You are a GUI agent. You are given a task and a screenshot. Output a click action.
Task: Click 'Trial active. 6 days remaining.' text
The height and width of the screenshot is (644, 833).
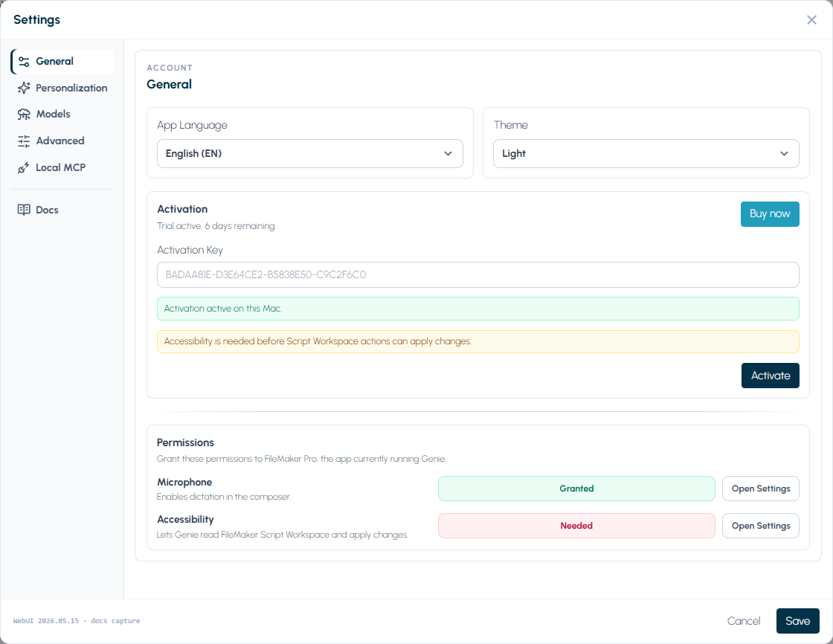pos(216,226)
